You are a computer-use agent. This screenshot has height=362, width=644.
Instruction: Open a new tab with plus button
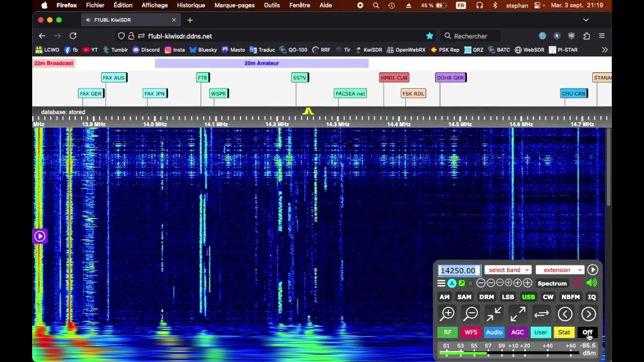(x=190, y=20)
